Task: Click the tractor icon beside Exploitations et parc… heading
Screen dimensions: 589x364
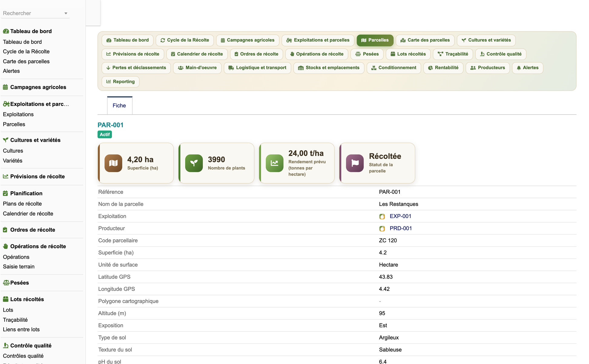Action: pyautogui.click(x=6, y=104)
